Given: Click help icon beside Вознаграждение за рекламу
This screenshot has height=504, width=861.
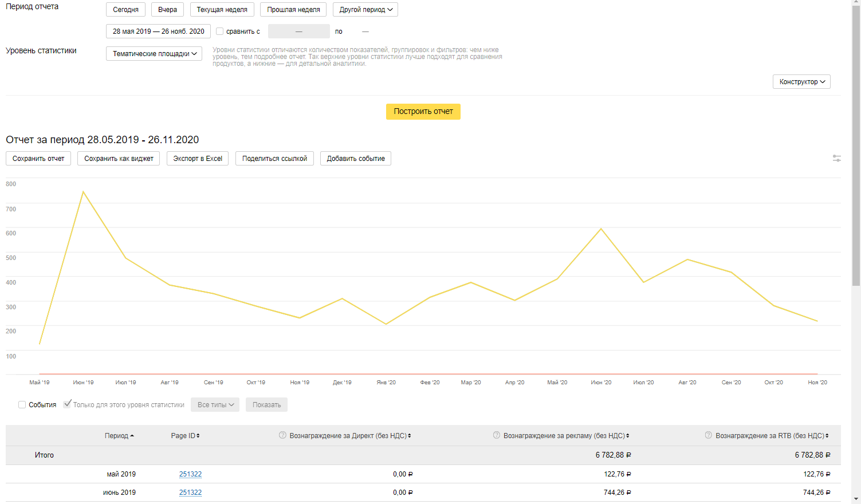Looking at the screenshot, I should [x=497, y=435].
